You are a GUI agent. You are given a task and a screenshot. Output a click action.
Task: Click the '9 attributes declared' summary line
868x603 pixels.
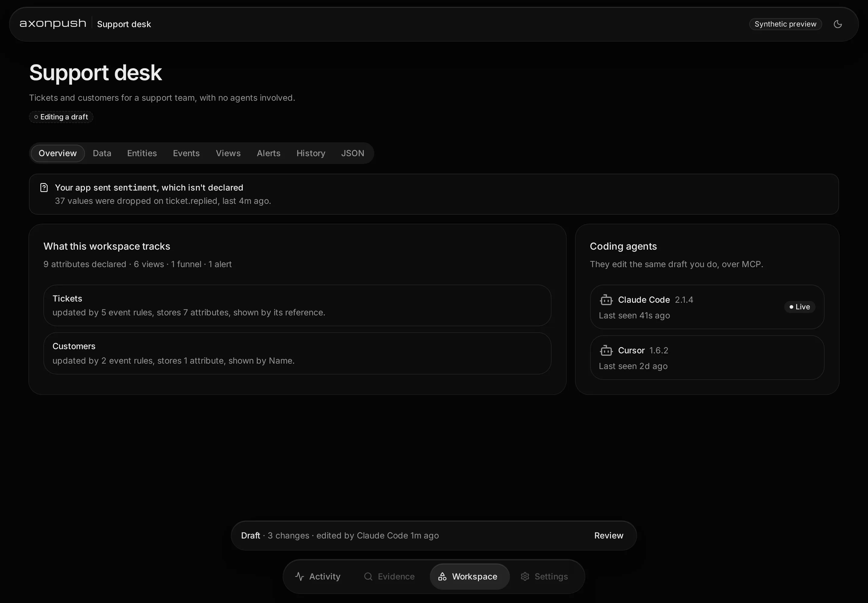[x=137, y=264]
